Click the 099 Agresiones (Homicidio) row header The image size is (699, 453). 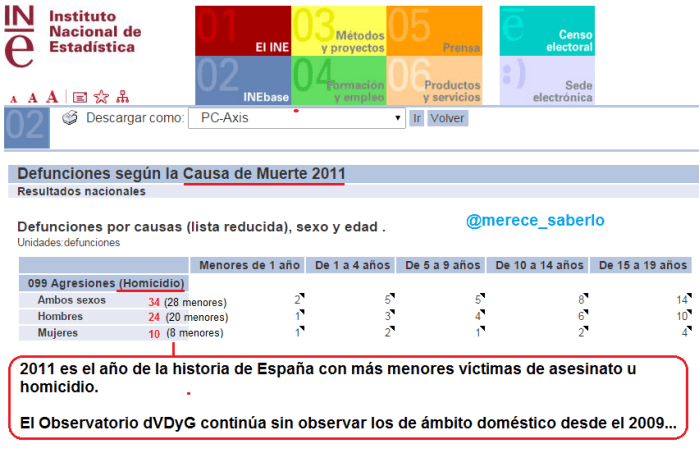click(104, 283)
